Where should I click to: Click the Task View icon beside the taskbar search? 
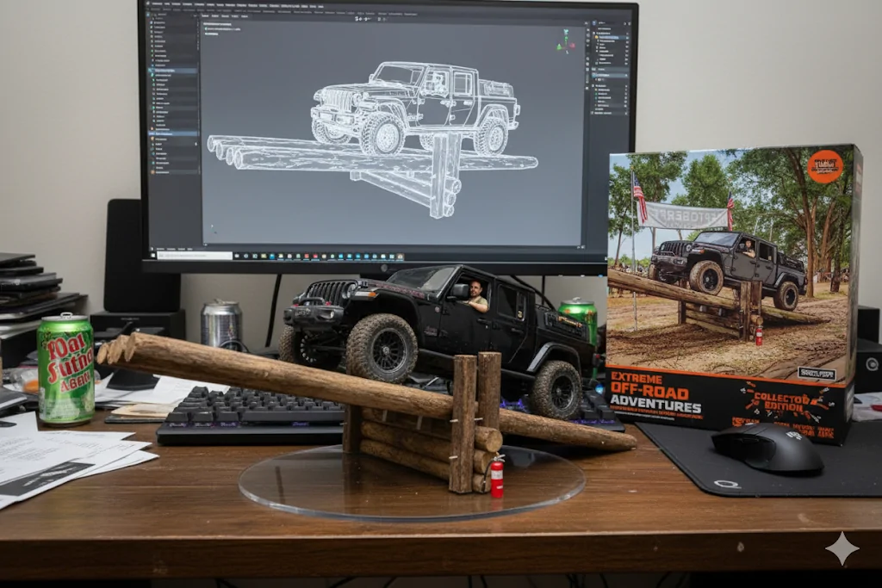[237, 255]
